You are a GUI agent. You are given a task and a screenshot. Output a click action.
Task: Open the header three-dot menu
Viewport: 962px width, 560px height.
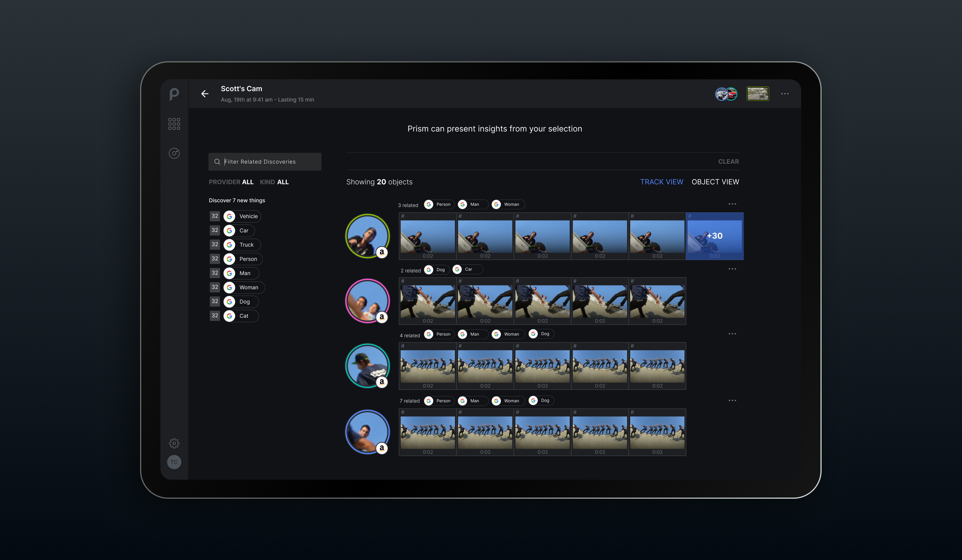[x=785, y=94]
